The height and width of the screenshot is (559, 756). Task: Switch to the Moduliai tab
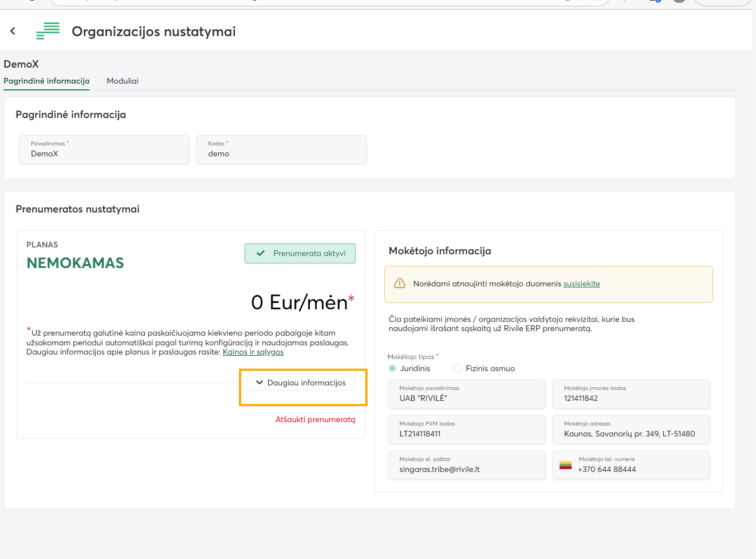point(123,81)
